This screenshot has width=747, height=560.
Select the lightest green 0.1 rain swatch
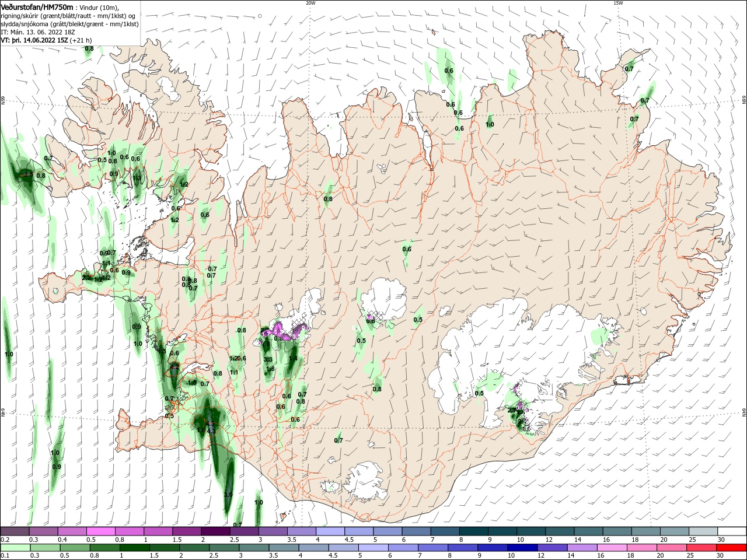click(15, 548)
